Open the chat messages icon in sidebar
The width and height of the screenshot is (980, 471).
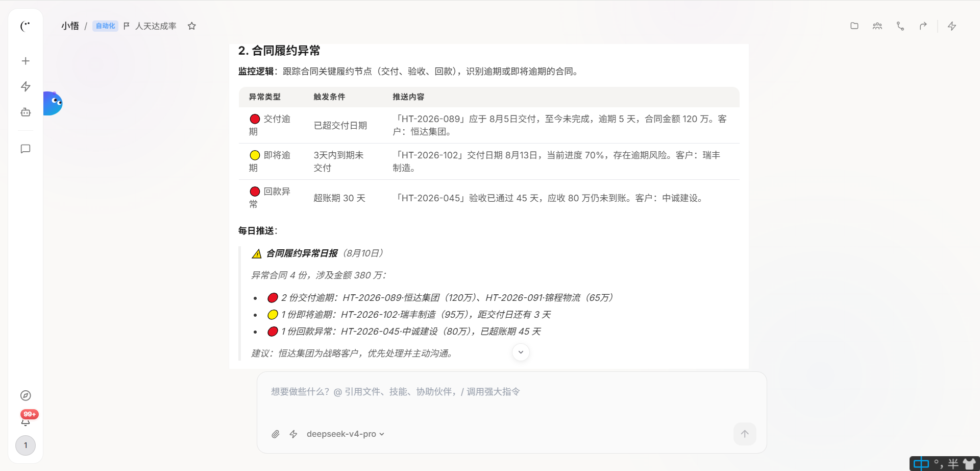26,149
